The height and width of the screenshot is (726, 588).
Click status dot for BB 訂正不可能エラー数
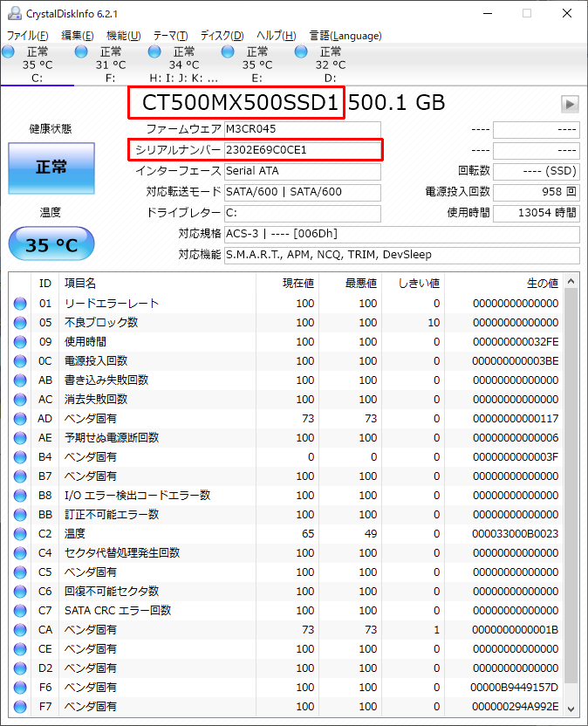pos(20,515)
